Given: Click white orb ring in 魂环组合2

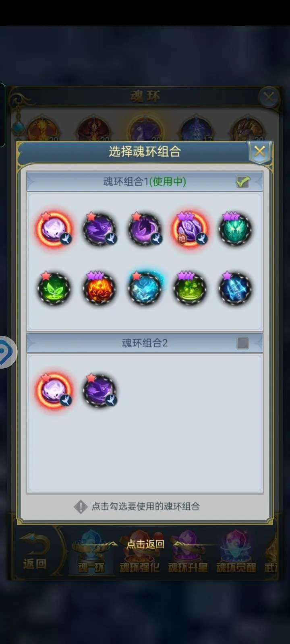Looking at the screenshot, I should (x=54, y=390).
